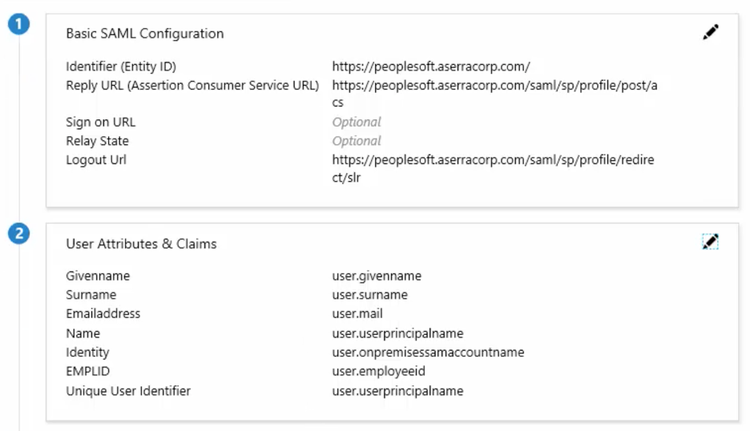Click the Emailaddress claim label
The height and width of the screenshot is (431, 750).
tap(103, 314)
